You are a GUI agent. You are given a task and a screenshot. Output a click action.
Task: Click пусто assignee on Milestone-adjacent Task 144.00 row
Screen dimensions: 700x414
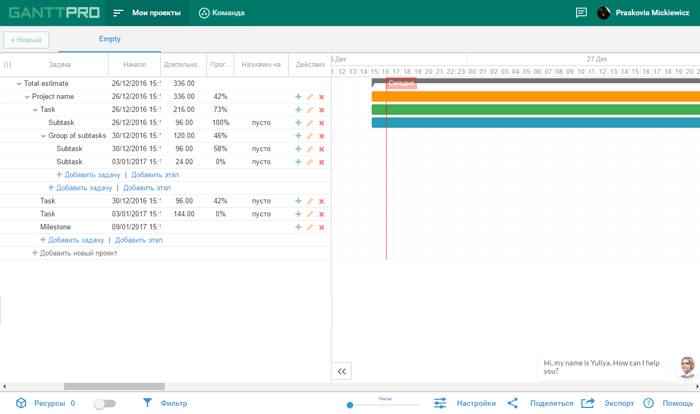click(261, 214)
